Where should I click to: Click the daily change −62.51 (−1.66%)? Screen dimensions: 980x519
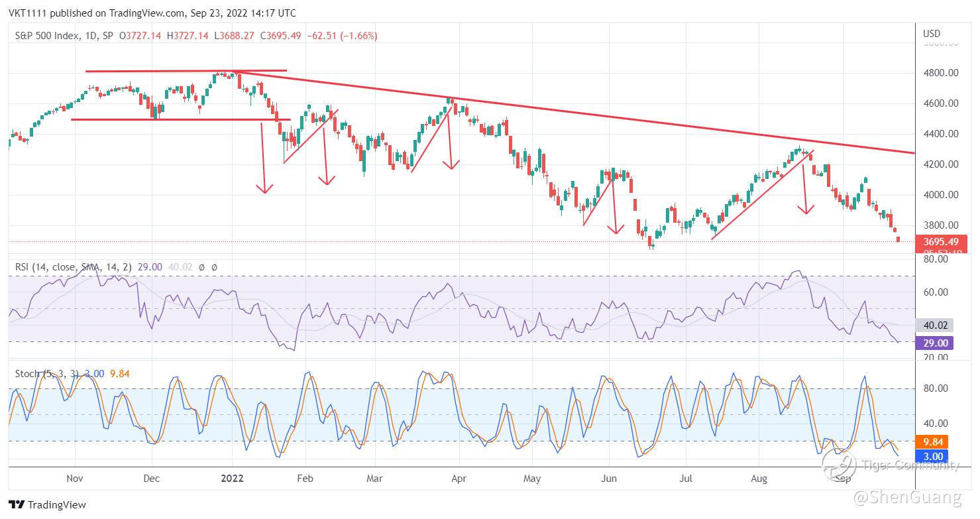point(343,36)
